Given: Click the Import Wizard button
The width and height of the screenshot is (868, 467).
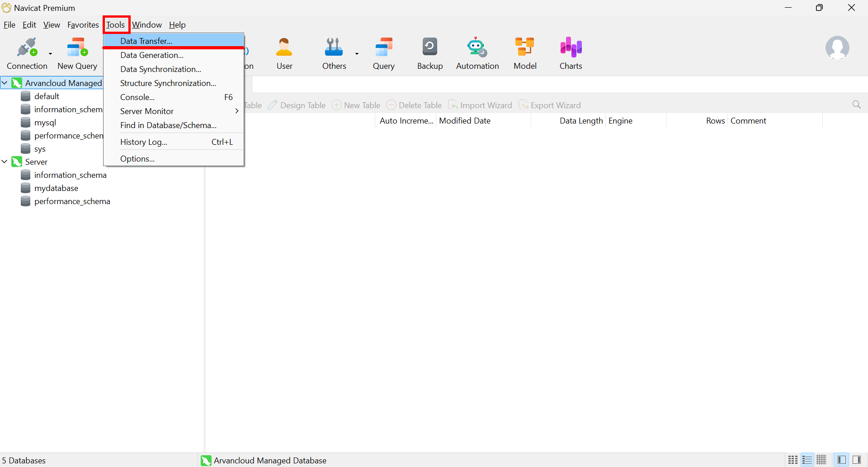Looking at the screenshot, I should pyautogui.click(x=480, y=105).
